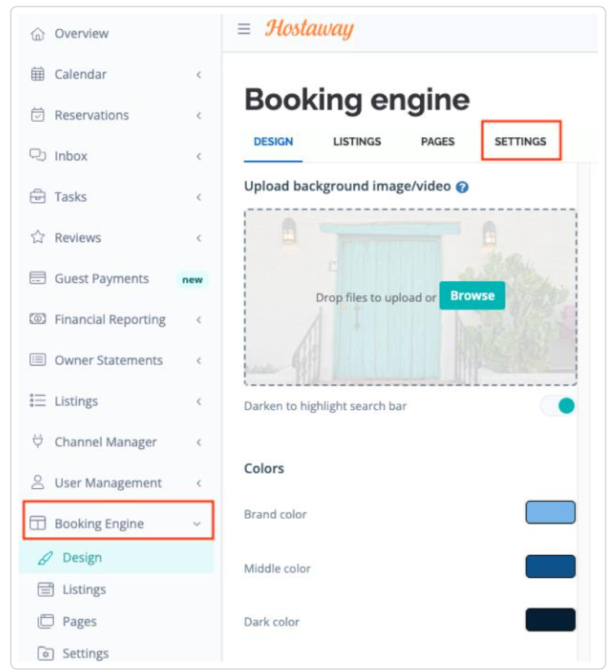Click the Browse upload button
The height and width of the screenshot is (672, 616).
click(472, 295)
